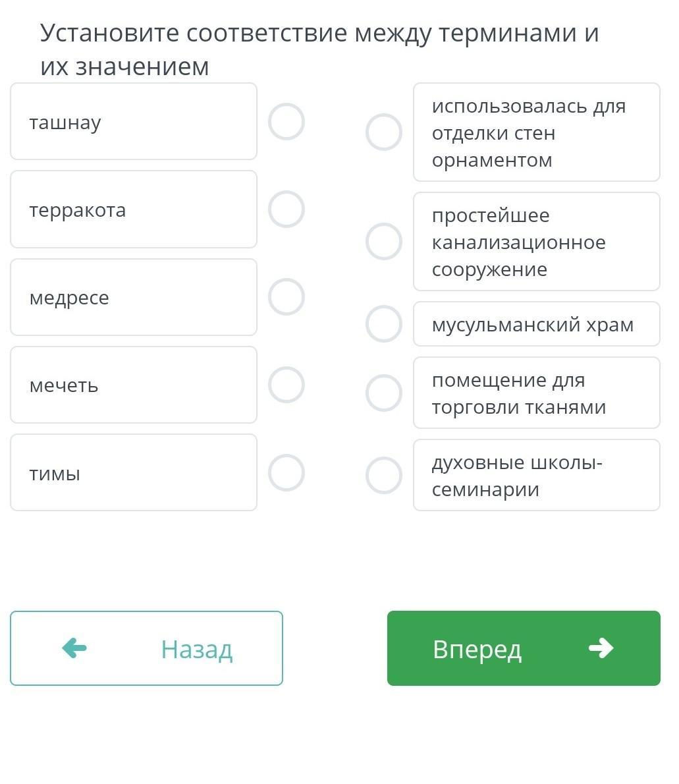Screen dimensions: 679x784
Task: Click the 'духовные школы-семинарии' definition card
Action: point(536,476)
